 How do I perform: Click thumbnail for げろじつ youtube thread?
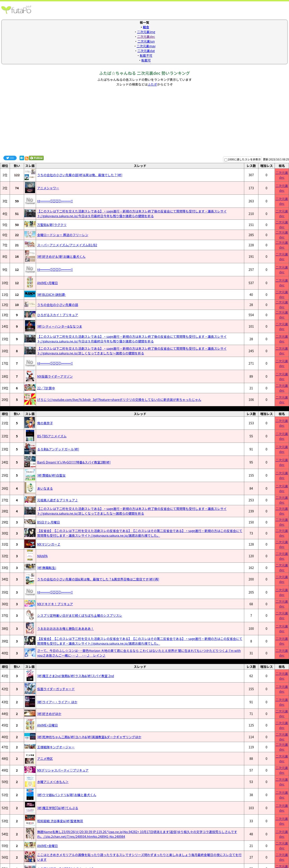click(30, 400)
